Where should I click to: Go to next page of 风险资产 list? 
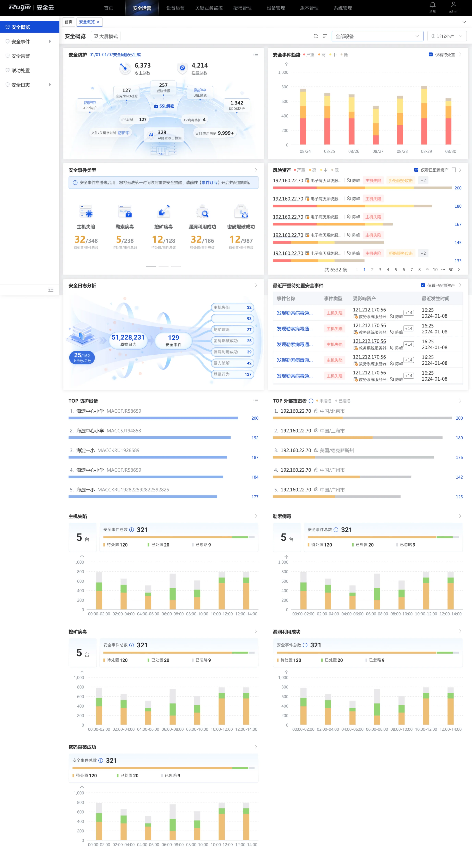click(x=459, y=270)
